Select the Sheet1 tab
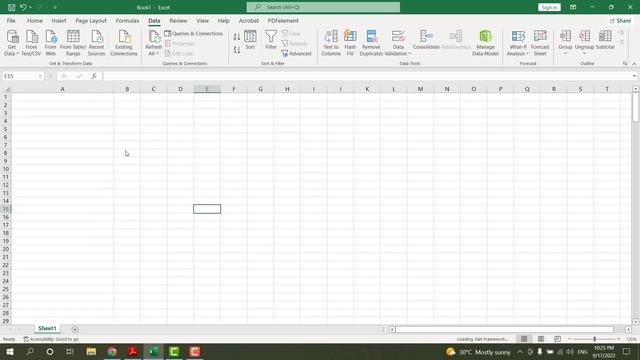 click(x=47, y=329)
